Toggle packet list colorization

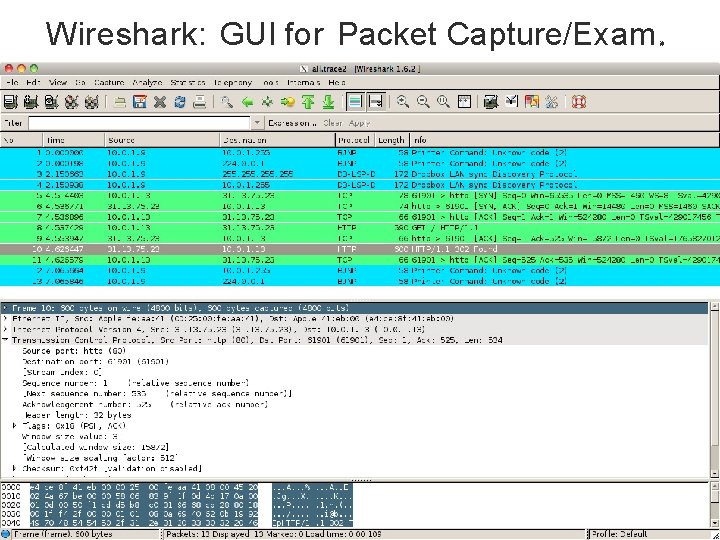coord(355,101)
